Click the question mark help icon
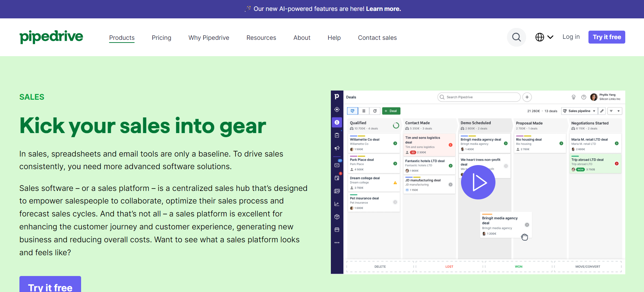The height and width of the screenshot is (292, 644). tap(584, 97)
